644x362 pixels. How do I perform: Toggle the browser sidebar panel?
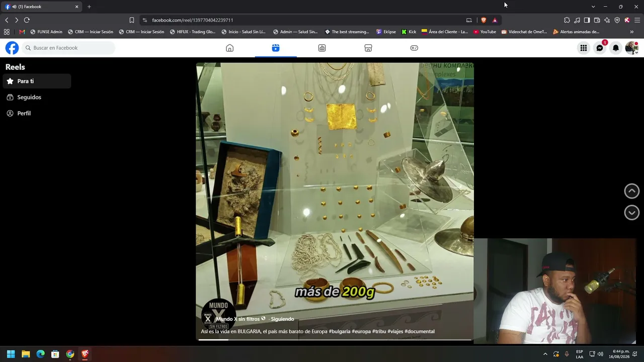(x=587, y=20)
